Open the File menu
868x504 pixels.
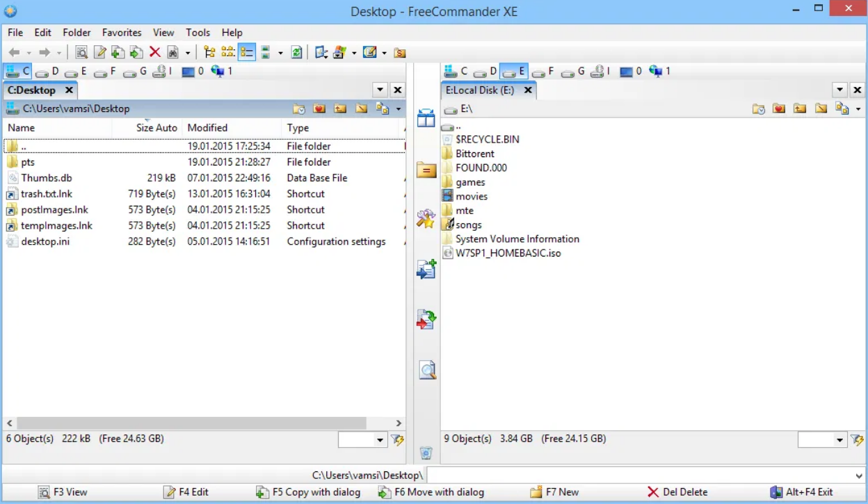(x=15, y=33)
